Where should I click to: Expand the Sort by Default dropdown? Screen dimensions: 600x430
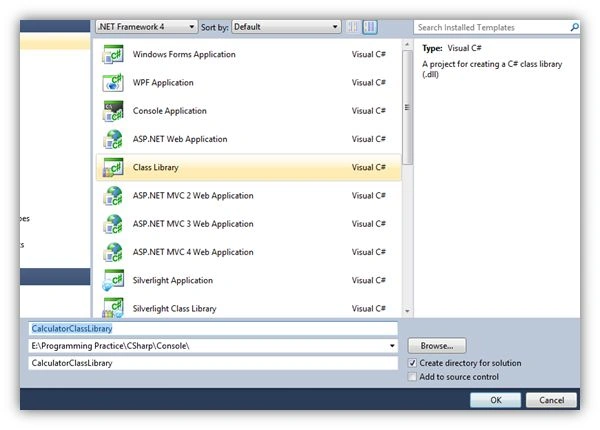tap(286, 27)
